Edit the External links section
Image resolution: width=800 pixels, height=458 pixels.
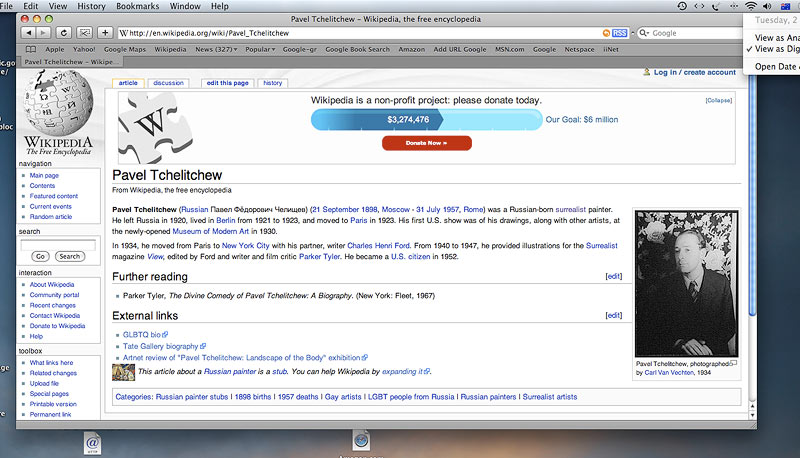(x=614, y=315)
